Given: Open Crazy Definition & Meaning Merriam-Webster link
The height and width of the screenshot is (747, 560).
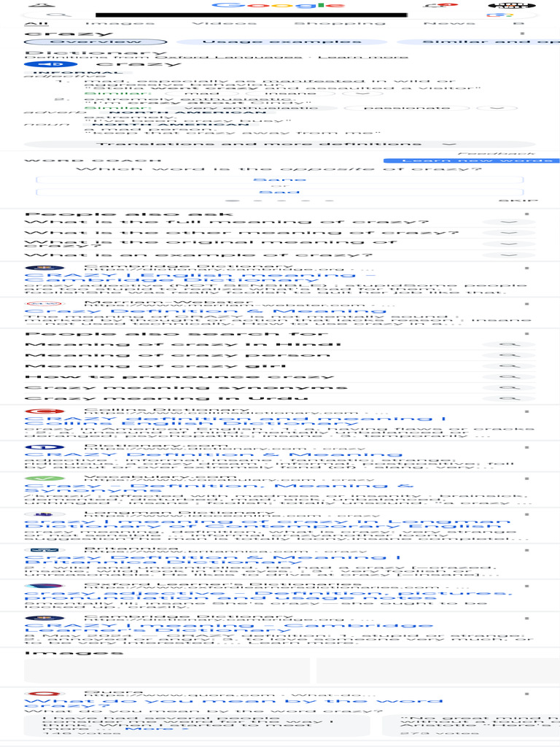Looking at the screenshot, I should tap(205, 311).
